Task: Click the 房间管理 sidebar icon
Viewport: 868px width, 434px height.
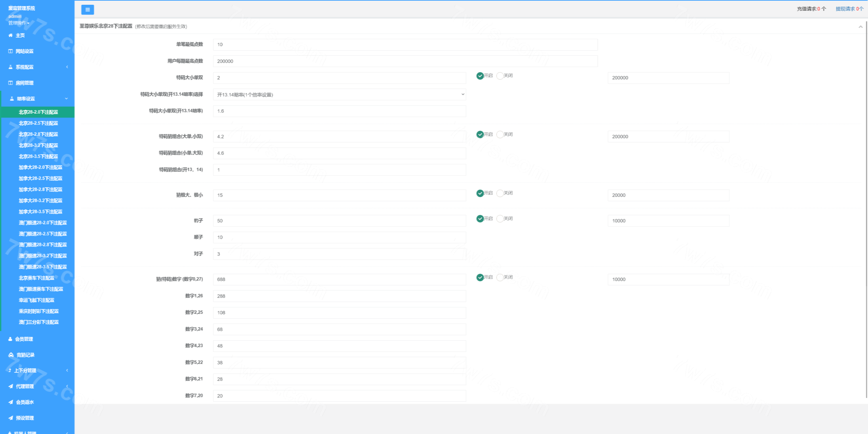Action: click(x=11, y=83)
